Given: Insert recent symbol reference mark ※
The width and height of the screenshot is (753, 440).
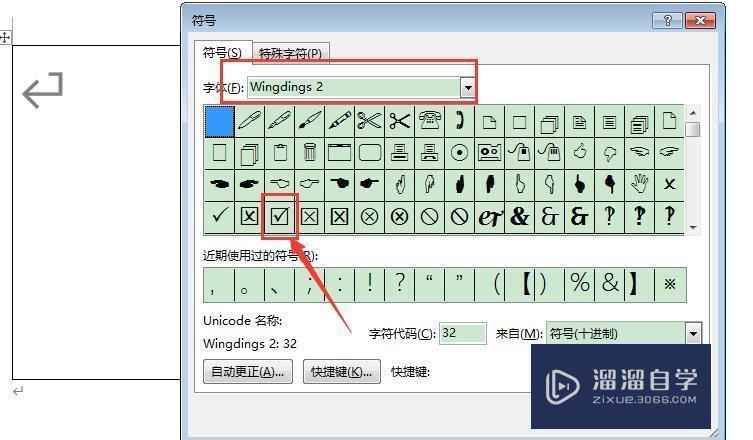Looking at the screenshot, I should 670,284.
